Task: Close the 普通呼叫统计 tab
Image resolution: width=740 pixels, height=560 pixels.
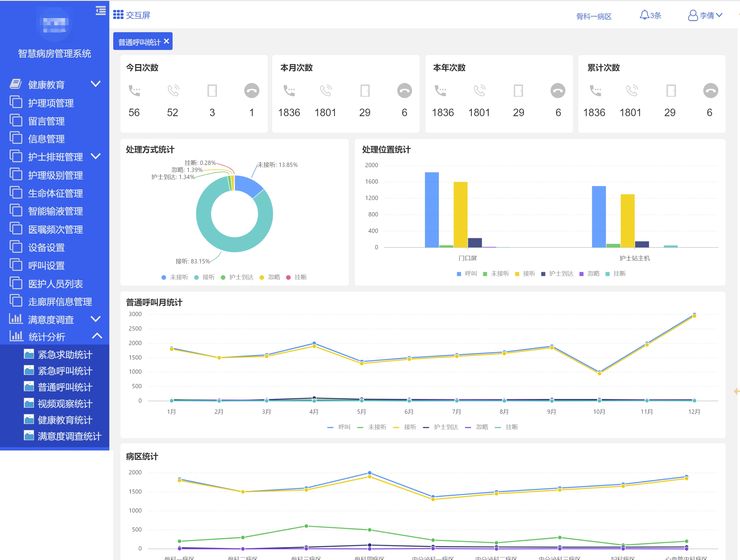Action: [x=167, y=41]
